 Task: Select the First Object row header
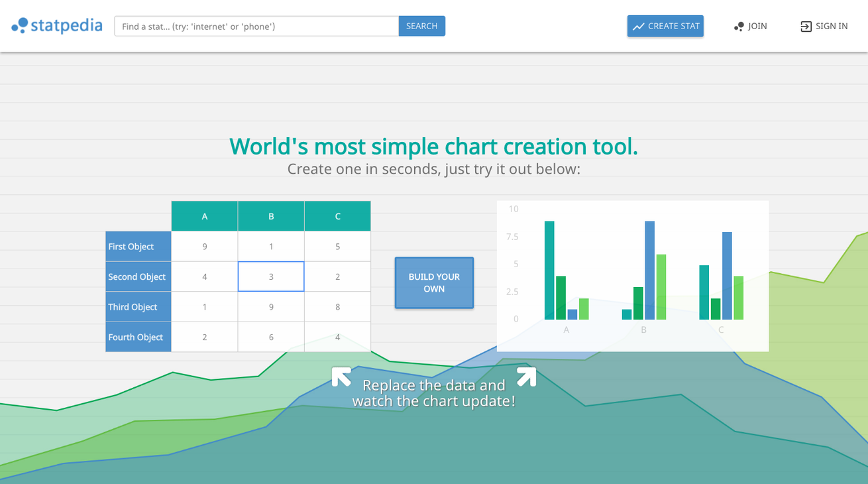tap(138, 247)
